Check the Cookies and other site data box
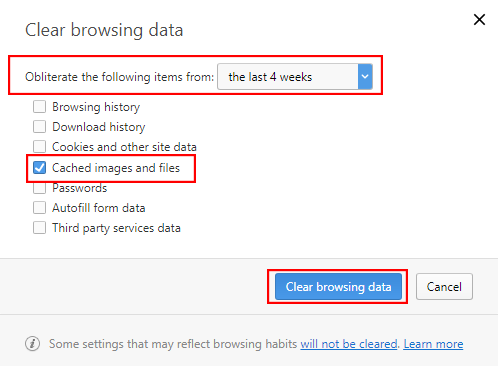 click(39, 147)
